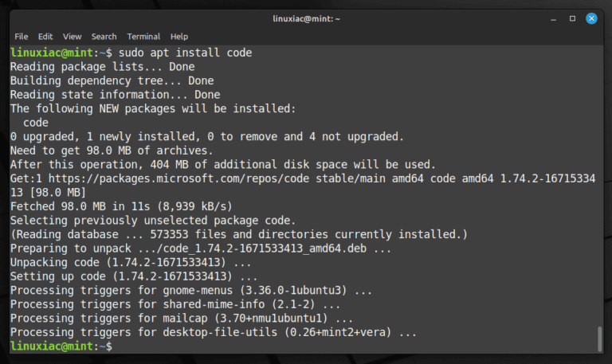Image resolution: width=612 pixels, height=364 pixels.
Task: Click the 'sudo apt install code' command text
Action: click(x=186, y=53)
